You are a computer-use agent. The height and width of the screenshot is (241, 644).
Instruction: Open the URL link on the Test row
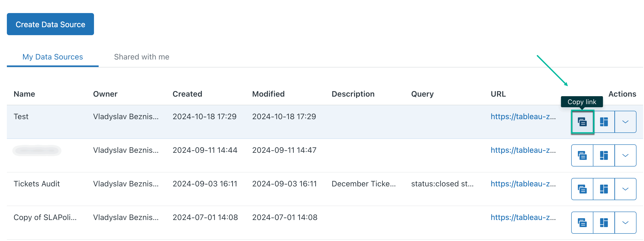click(x=523, y=117)
